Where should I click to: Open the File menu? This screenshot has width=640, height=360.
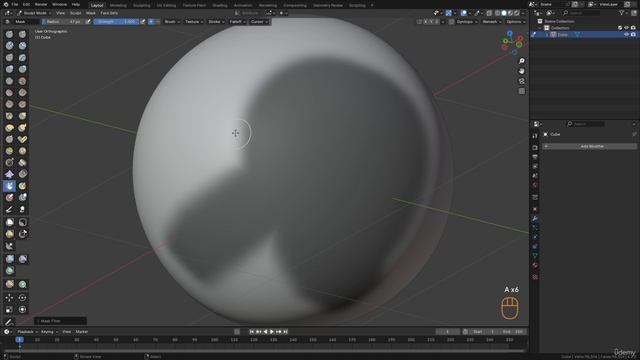pyautogui.click(x=15, y=4)
